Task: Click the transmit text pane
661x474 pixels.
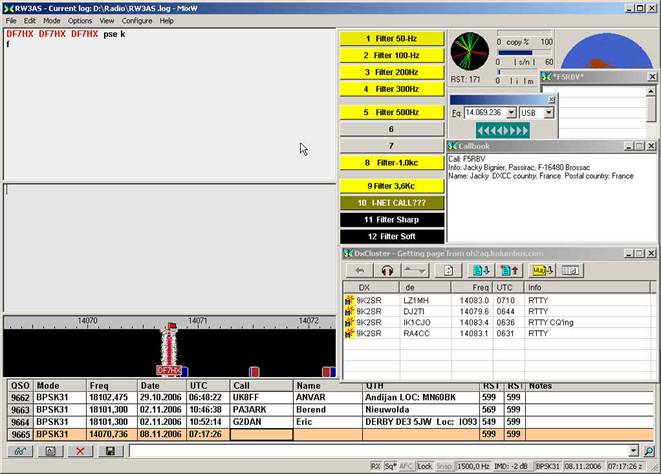Action: (170, 248)
